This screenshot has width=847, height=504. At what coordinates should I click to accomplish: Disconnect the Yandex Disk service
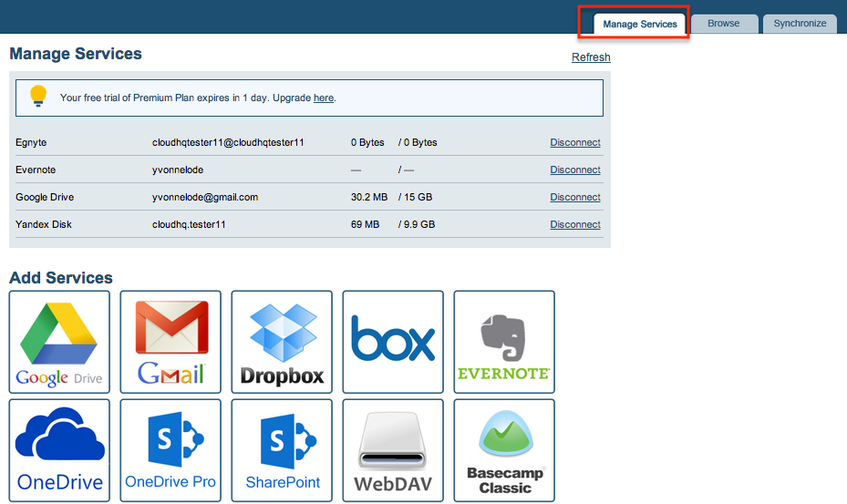pos(575,224)
